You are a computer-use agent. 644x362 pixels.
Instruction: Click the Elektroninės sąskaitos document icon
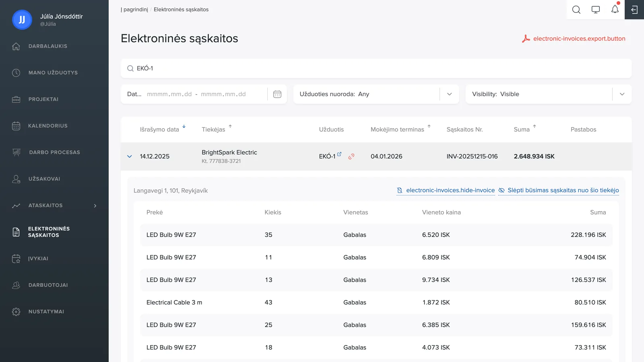click(x=16, y=232)
